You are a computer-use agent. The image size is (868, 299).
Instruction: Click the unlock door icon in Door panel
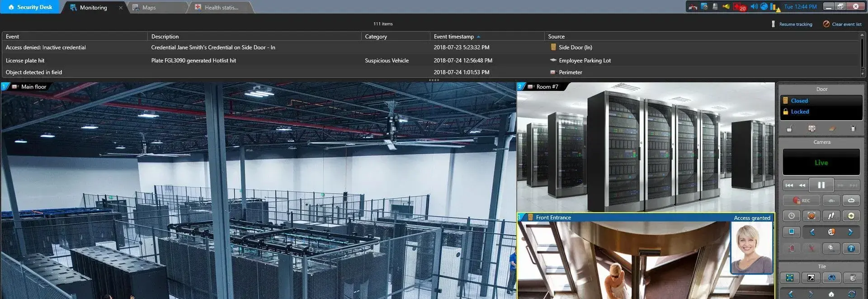(x=790, y=129)
